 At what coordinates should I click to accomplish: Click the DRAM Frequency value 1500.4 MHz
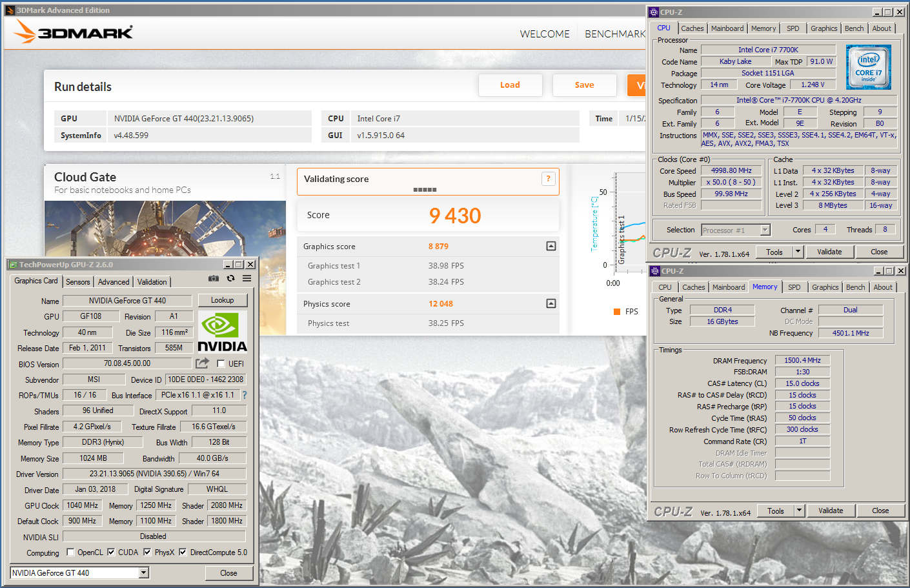click(x=802, y=360)
